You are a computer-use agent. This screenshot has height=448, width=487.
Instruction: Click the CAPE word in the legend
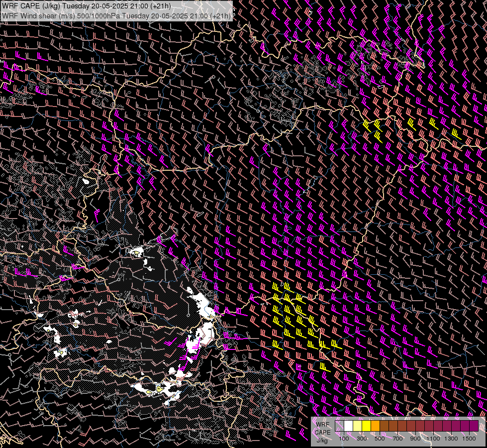click(323, 432)
